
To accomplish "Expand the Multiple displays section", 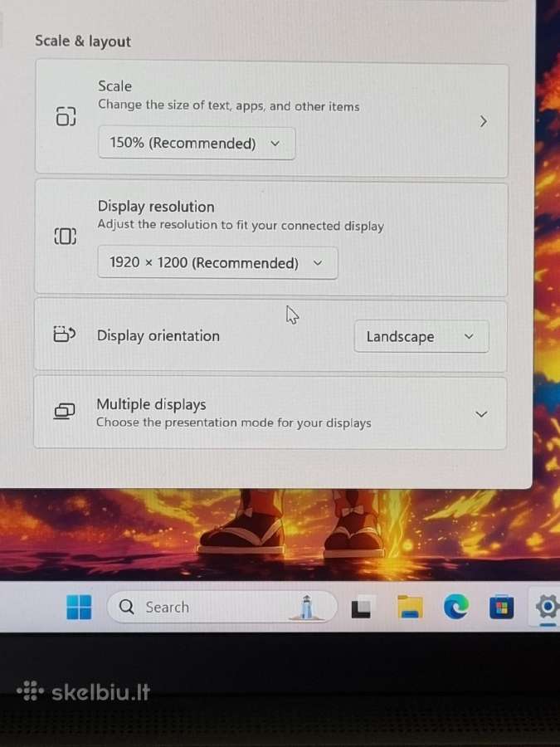I will point(481,414).
